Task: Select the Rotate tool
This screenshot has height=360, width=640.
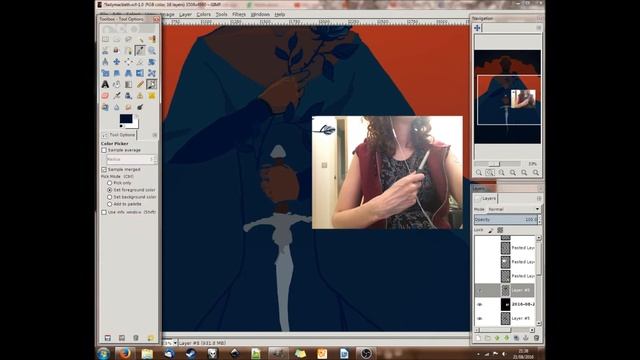Action: pyautogui.click(x=151, y=62)
